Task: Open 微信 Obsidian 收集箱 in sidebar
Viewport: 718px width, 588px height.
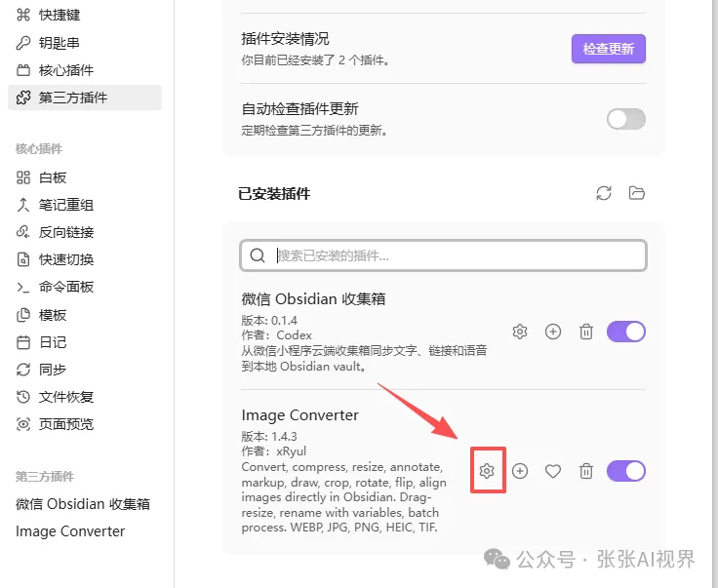Action: click(83, 504)
